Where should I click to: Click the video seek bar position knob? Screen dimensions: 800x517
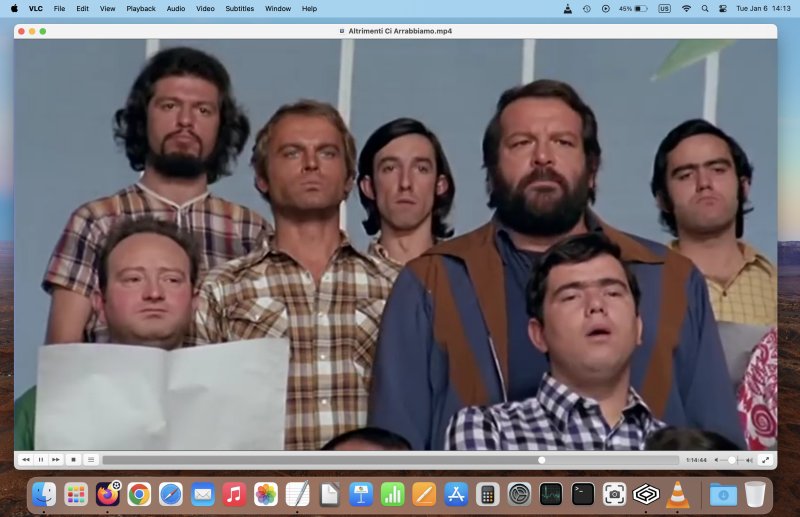(x=541, y=460)
